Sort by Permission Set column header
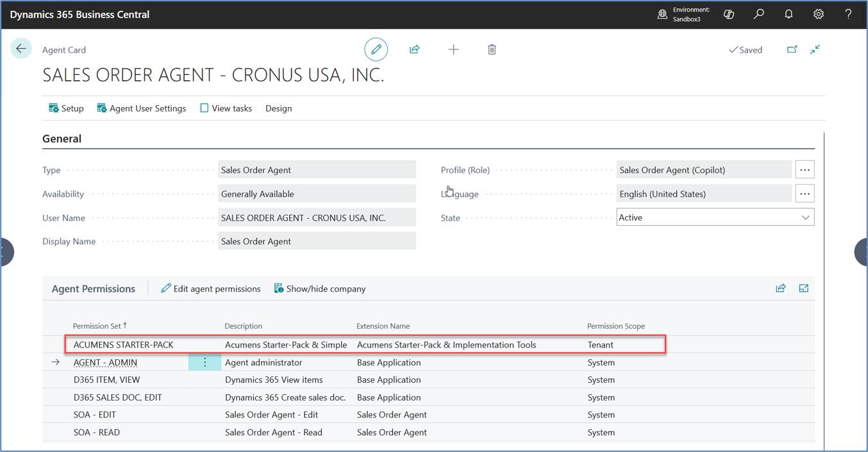 [100, 326]
